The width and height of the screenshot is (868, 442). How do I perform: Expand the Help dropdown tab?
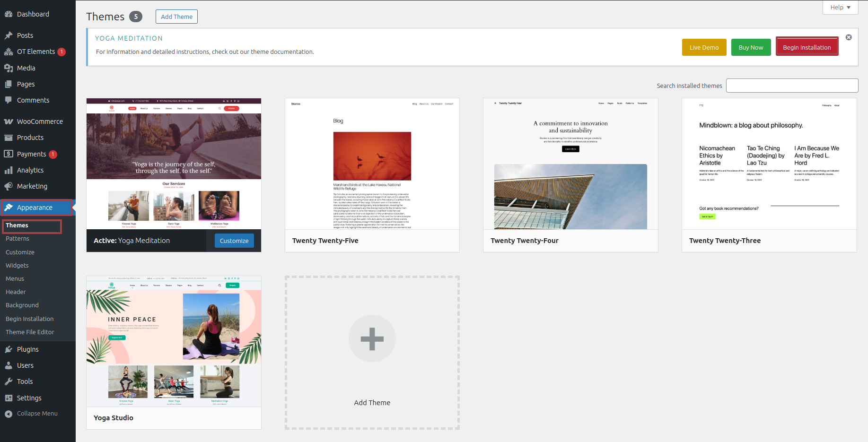coord(840,7)
